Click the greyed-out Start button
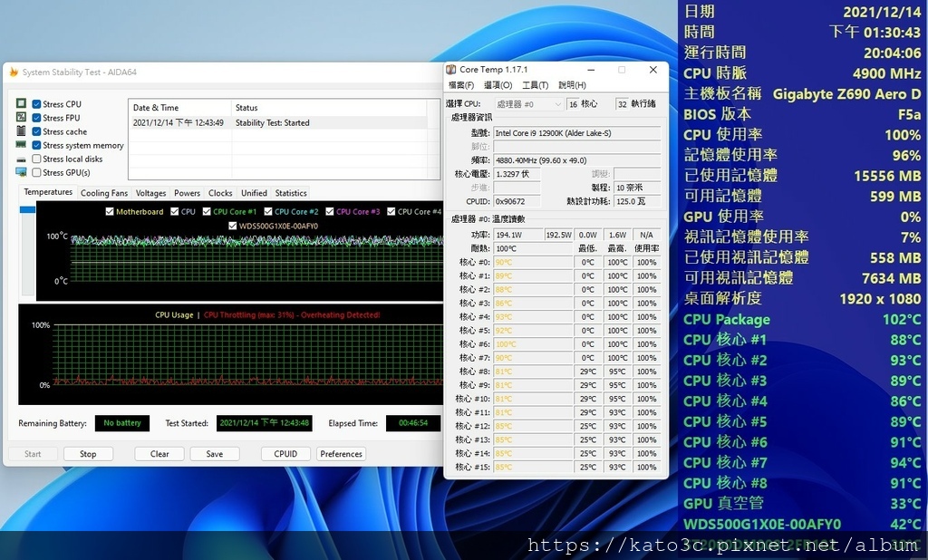This screenshot has width=928, height=560. point(33,454)
